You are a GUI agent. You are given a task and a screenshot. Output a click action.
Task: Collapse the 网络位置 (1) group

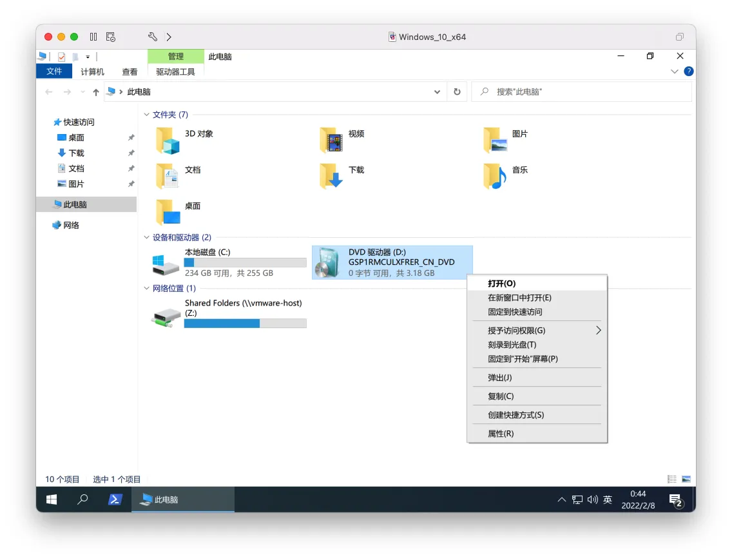(146, 288)
